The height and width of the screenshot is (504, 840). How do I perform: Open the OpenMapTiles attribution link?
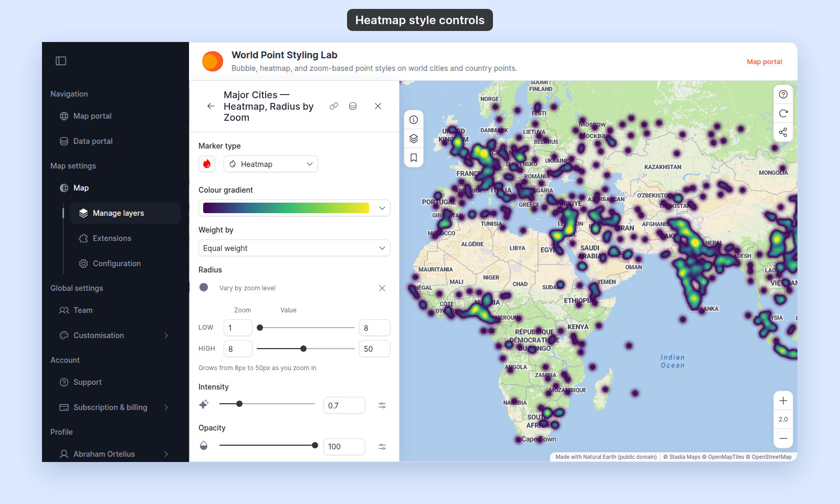pyautogui.click(x=723, y=457)
